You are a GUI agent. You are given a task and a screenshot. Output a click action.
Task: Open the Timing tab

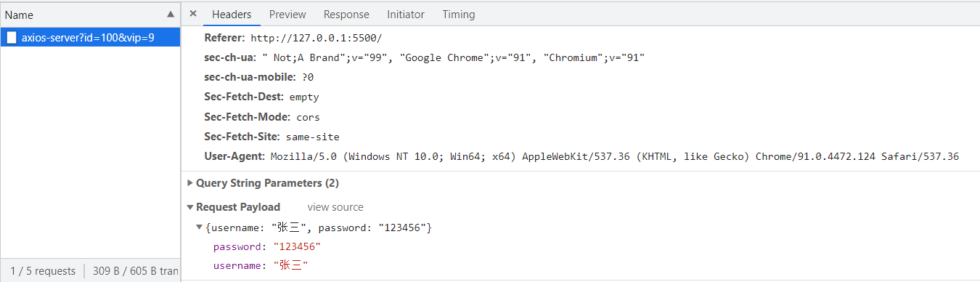point(459,15)
